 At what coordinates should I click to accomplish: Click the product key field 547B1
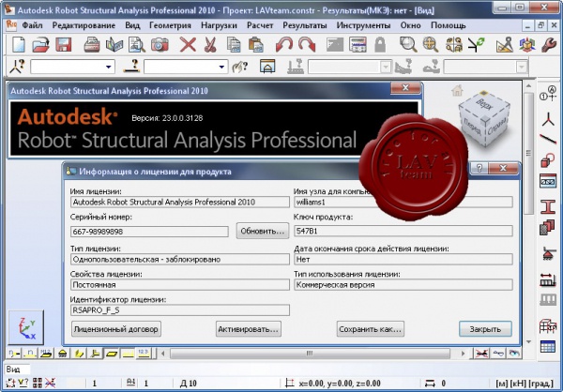coord(403,231)
